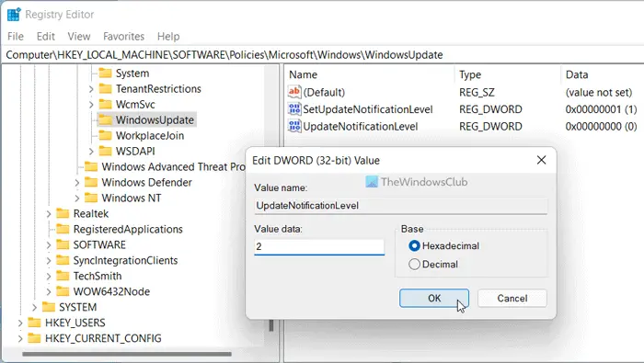Click the SOFTWARE folder icon
This screenshot has height=363, width=644.
coord(63,244)
